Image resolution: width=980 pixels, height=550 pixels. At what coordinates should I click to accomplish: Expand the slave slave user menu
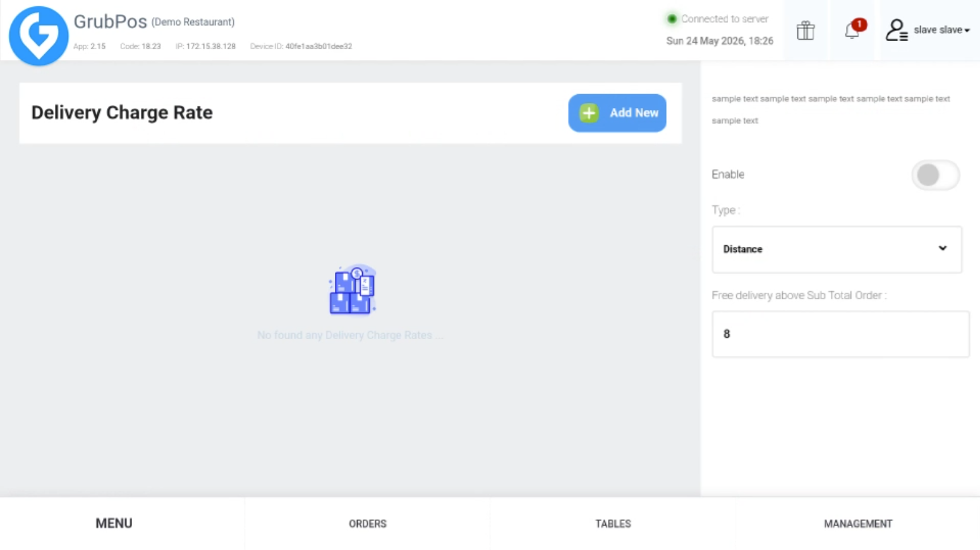click(x=941, y=30)
